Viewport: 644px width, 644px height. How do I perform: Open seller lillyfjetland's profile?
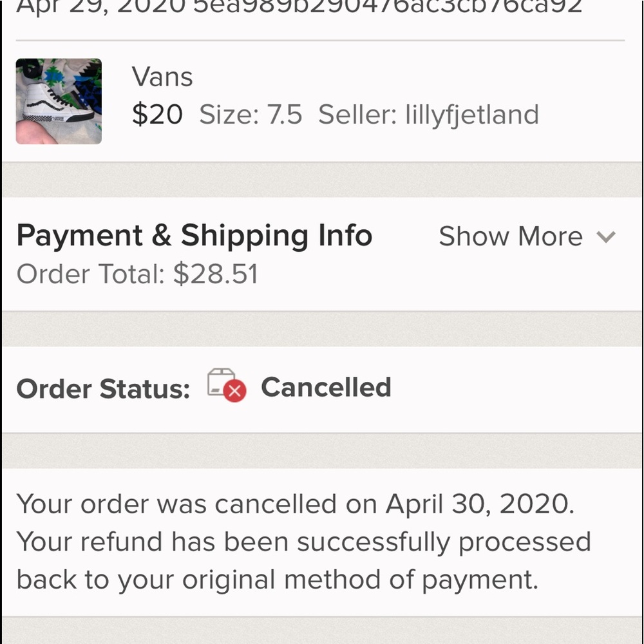coord(472,115)
